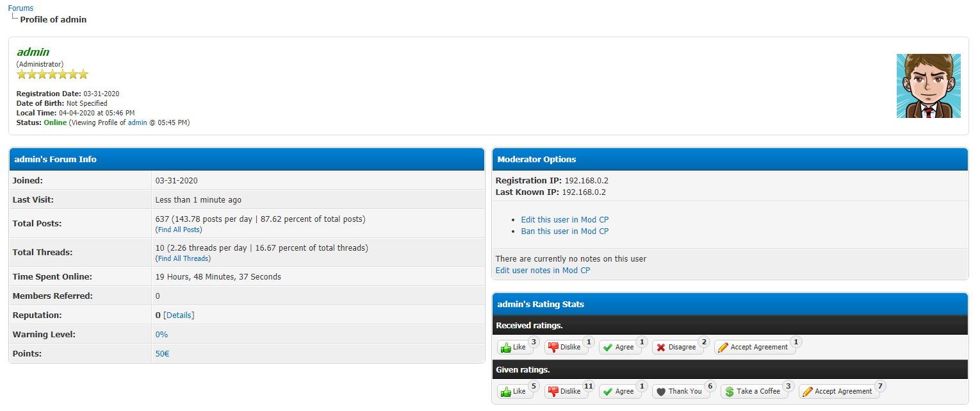Screen dimensions: 980x411
Task: Click the admin's Rating Stats header
Action: (730, 304)
